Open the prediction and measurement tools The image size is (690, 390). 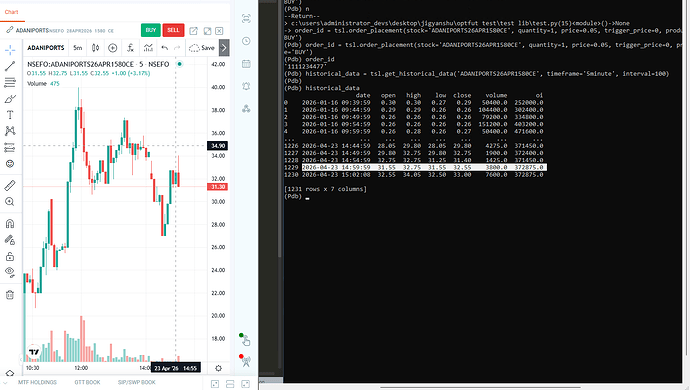click(x=10, y=147)
